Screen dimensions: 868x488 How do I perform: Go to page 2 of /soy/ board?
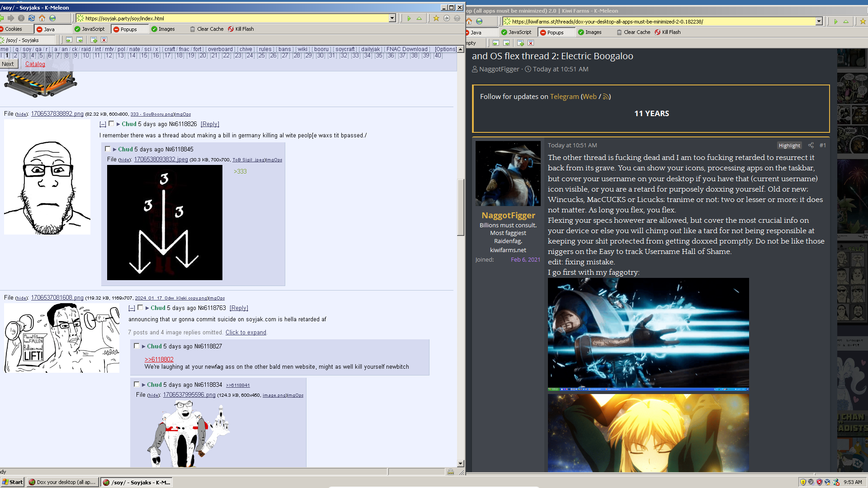(x=15, y=56)
